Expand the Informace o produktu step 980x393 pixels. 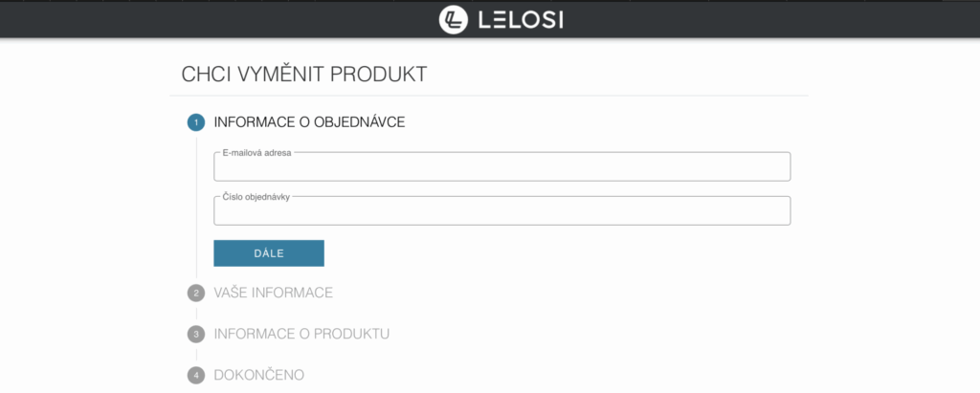pos(301,335)
